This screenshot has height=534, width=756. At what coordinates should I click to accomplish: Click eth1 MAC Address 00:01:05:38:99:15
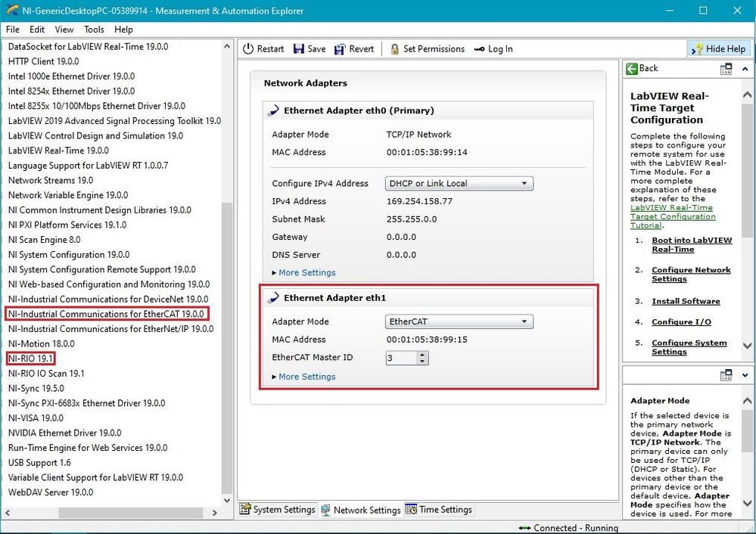[427, 340]
